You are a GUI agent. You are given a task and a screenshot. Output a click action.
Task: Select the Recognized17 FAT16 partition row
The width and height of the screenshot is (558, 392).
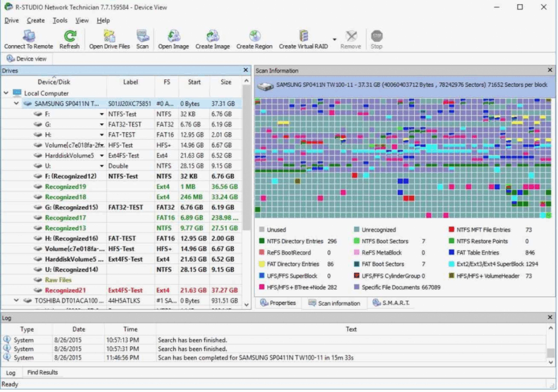122,218
